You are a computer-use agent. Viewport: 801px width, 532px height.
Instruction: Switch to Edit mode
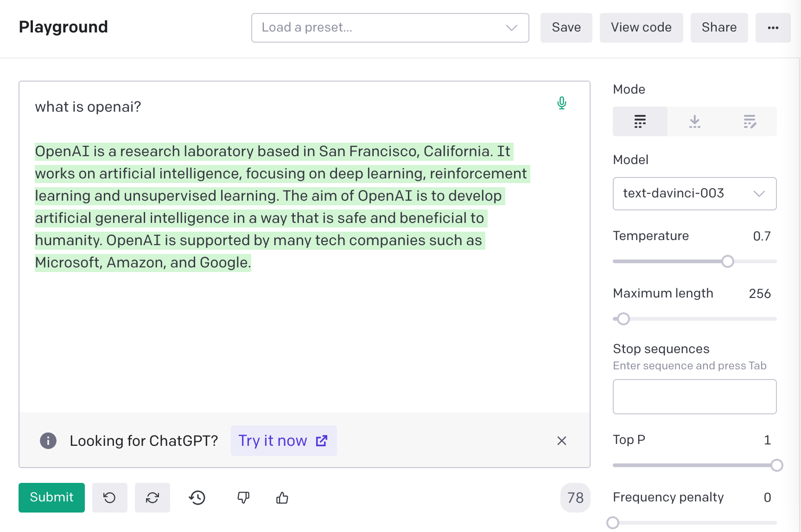(749, 121)
